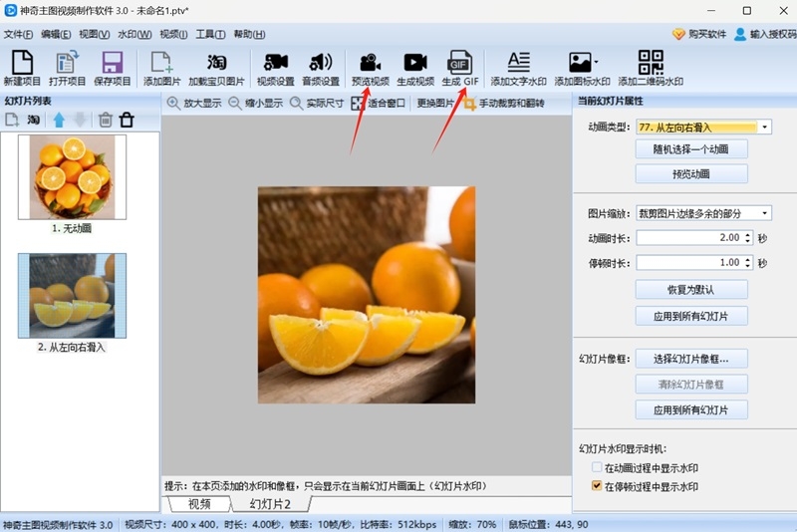Click 选择幻灯片像框... button
Screen dimensions: 797x532
click(691, 359)
